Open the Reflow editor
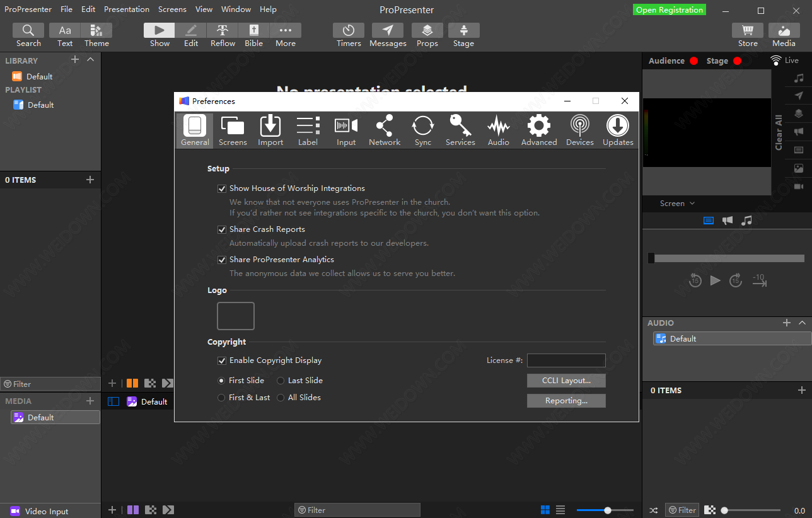Image resolution: width=812 pixels, height=518 pixels. point(223,35)
